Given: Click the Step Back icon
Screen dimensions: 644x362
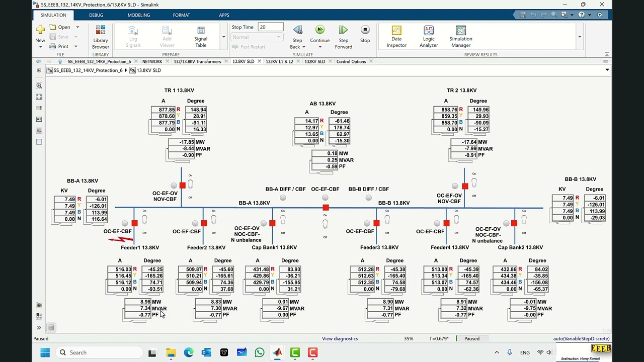Looking at the screenshot, I should (x=297, y=30).
